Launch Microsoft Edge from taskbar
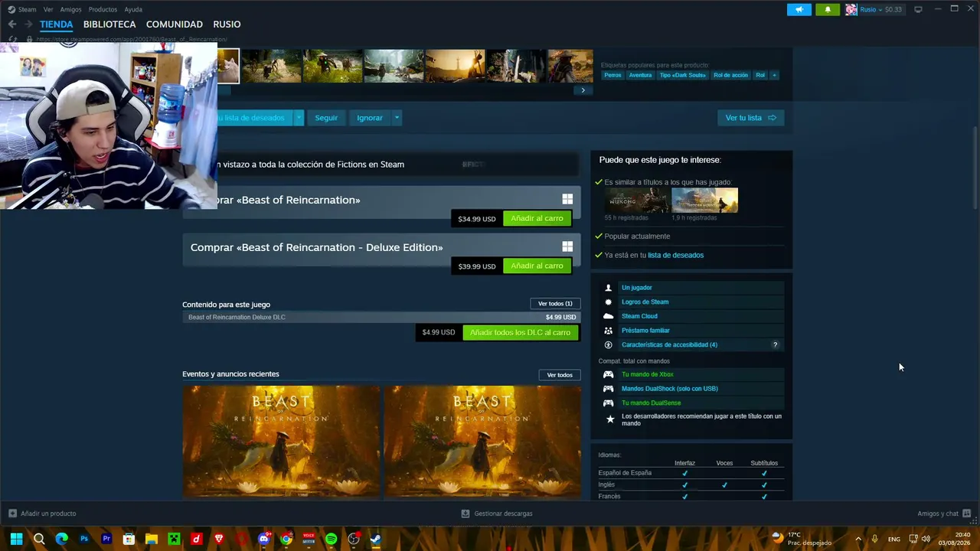 coord(62,539)
